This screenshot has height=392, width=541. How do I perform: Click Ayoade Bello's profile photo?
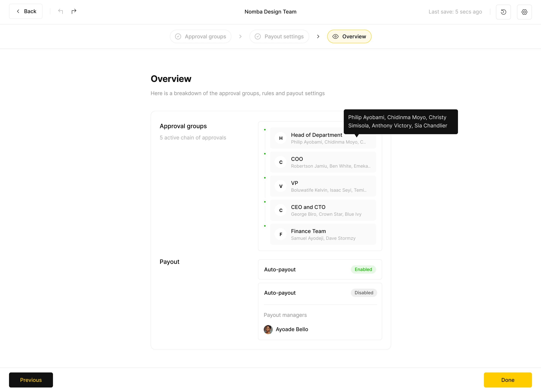268,329
